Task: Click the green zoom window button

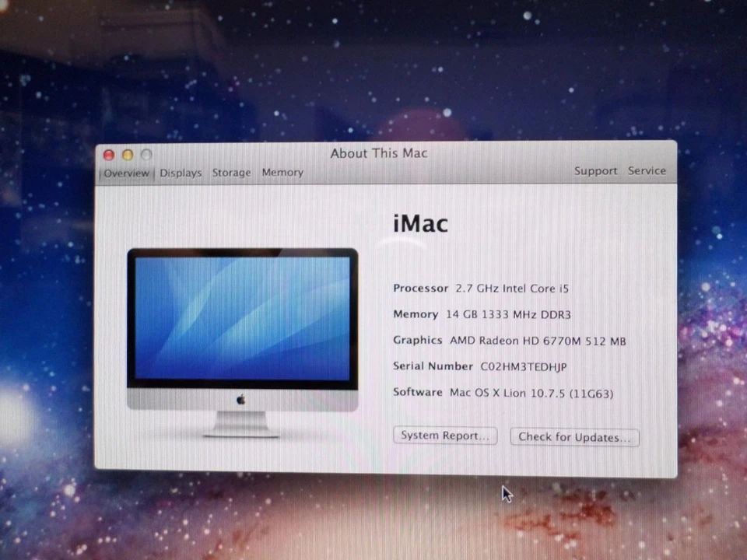Action: pos(146,154)
